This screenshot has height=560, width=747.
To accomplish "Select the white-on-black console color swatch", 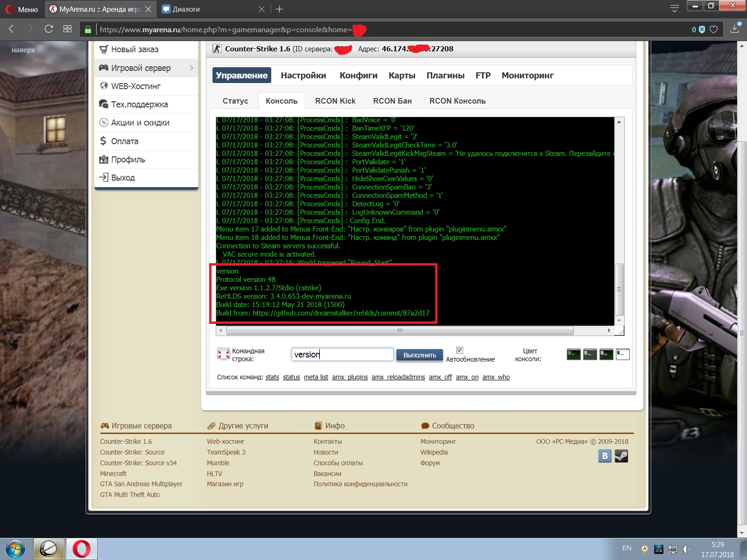I will (606, 355).
